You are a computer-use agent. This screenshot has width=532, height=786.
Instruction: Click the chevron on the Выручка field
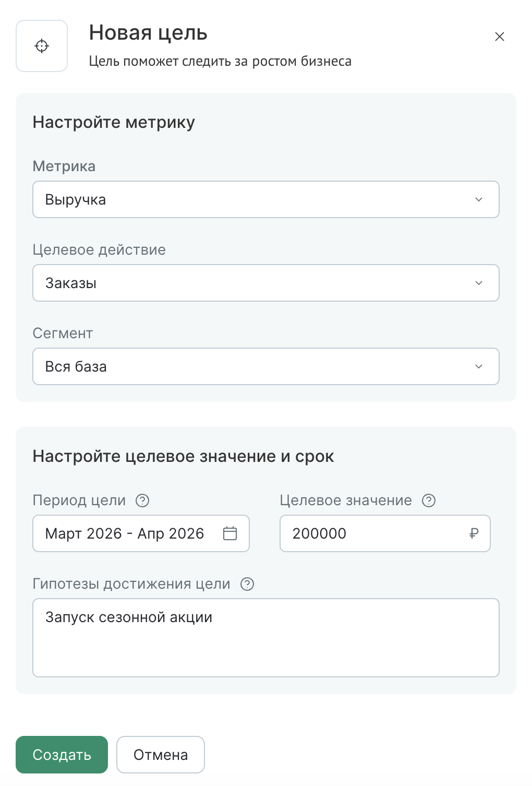click(478, 199)
